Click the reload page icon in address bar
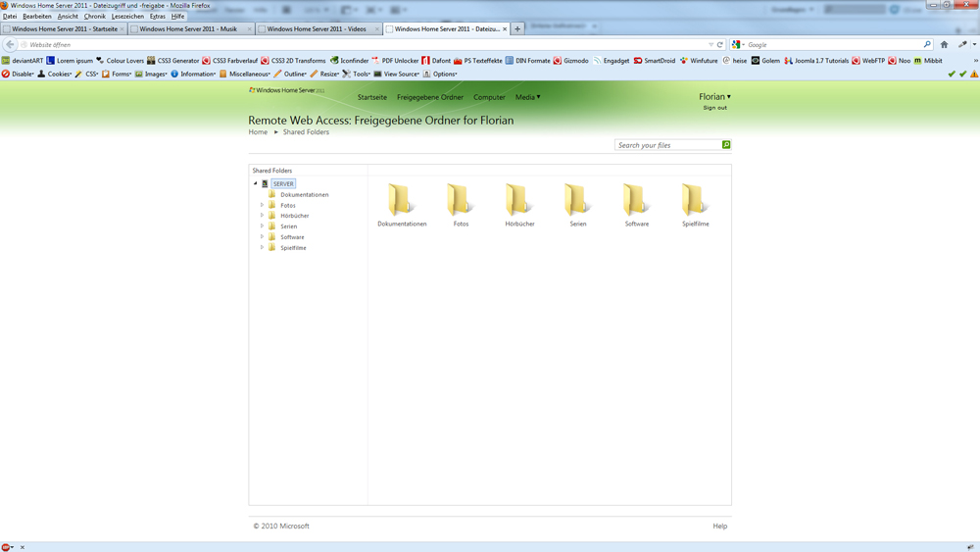This screenshot has height=552, width=980. coord(720,45)
